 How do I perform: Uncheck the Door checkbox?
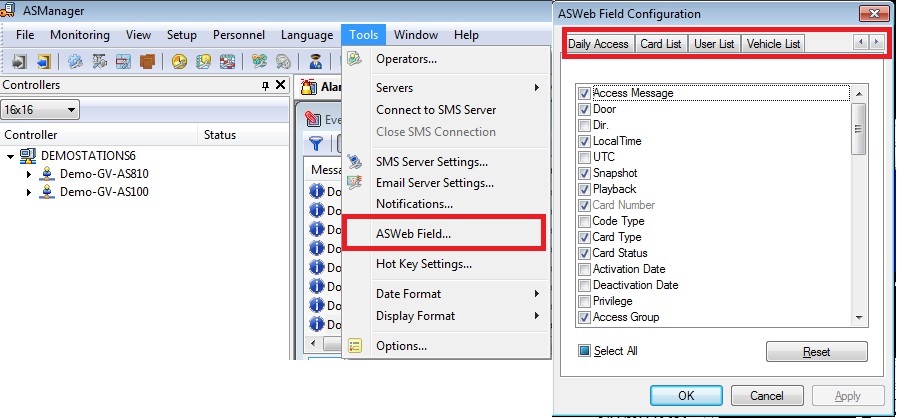pos(584,109)
